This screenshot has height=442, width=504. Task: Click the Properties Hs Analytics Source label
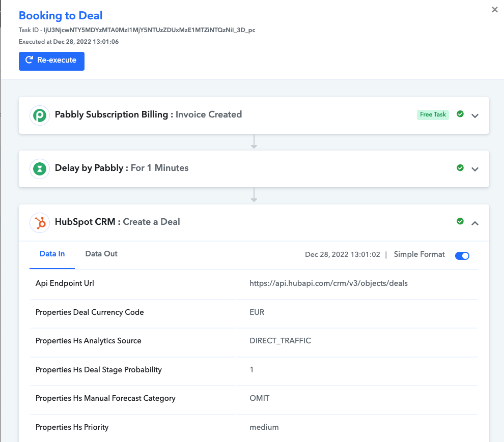tap(88, 341)
